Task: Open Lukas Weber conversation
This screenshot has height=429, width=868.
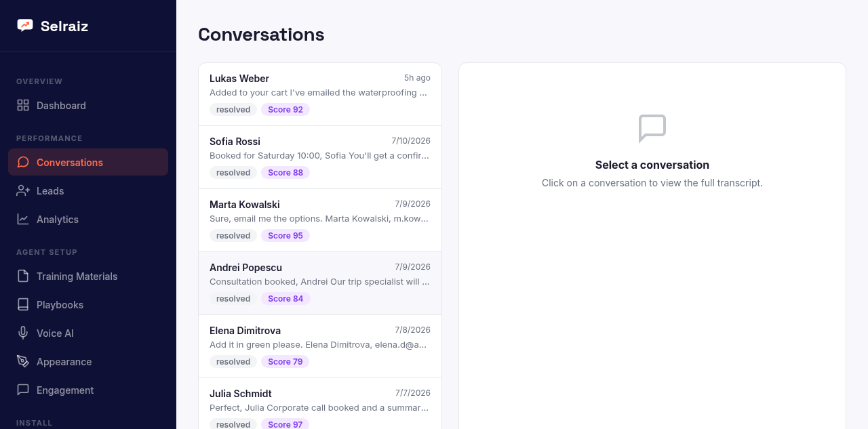Action: (x=320, y=94)
